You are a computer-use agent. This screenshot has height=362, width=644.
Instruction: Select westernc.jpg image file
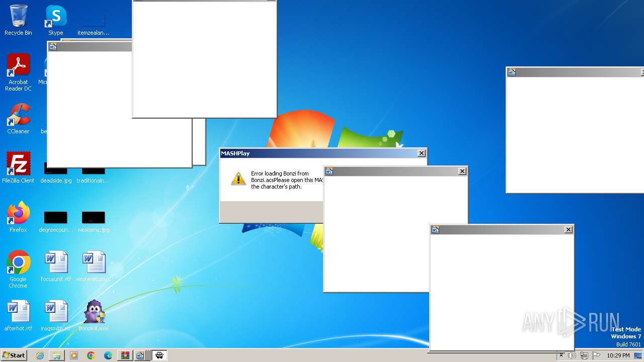94,221
